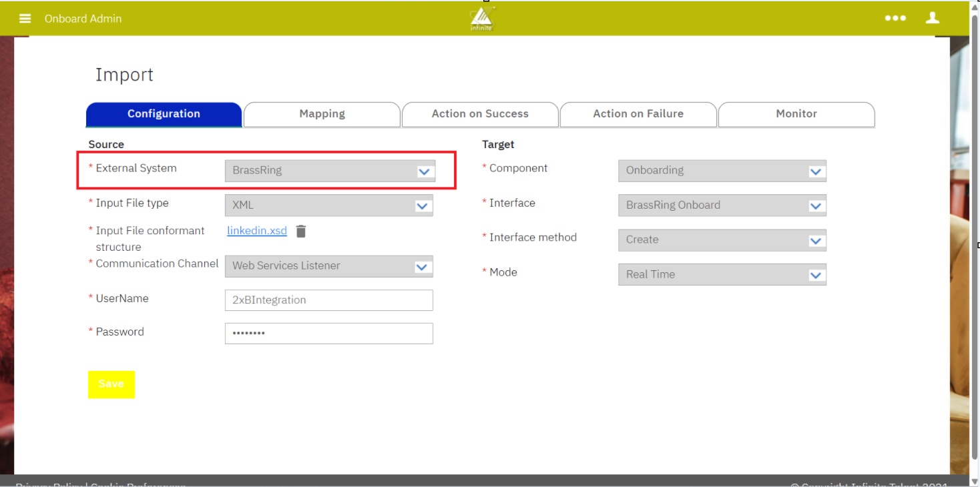Open the Interface method dropdown

point(815,240)
